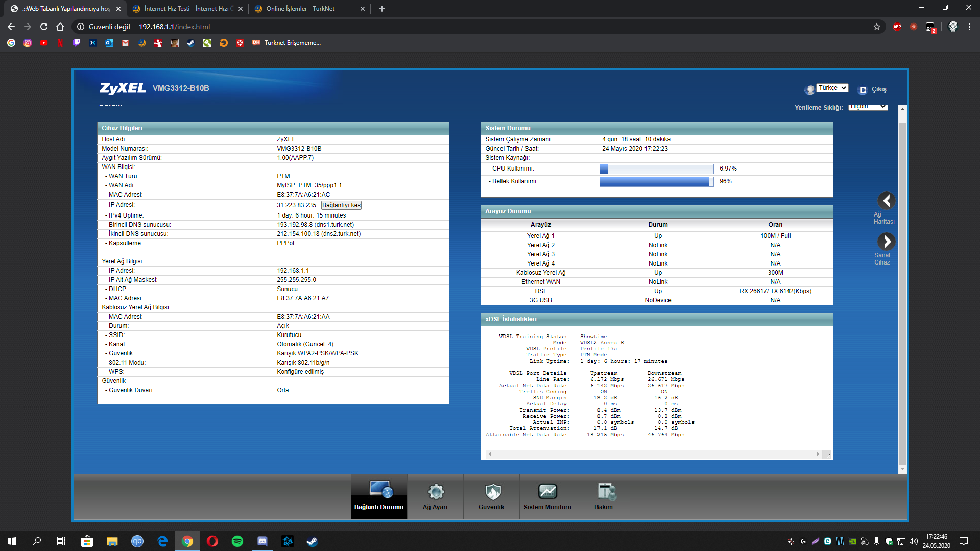This screenshot has height=551, width=980.
Task: Open the Chrome profile avatar
Action: 952,27
